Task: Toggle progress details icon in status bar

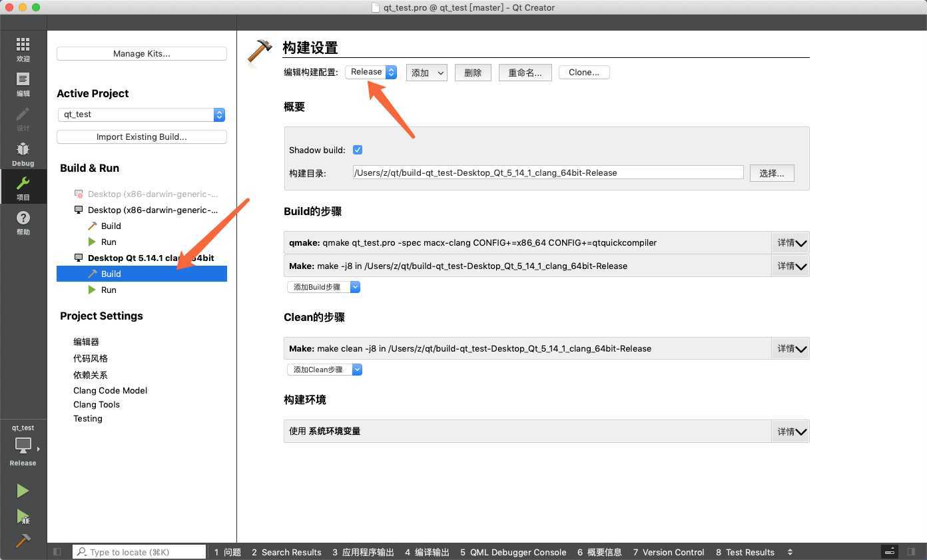Action: pyautogui.click(x=890, y=551)
